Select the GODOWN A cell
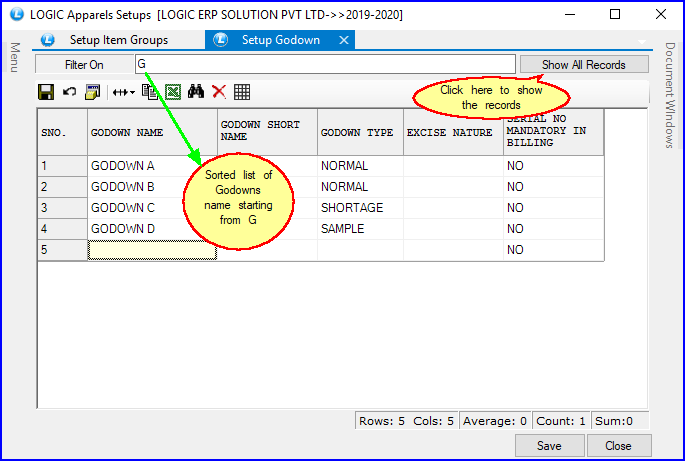Image resolution: width=685 pixels, height=461 pixels. click(152, 166)
